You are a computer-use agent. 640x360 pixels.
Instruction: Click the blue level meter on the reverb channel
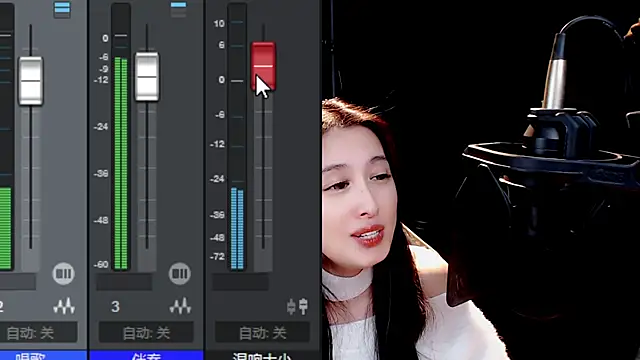pyautogui.click(x=237, y=228)
